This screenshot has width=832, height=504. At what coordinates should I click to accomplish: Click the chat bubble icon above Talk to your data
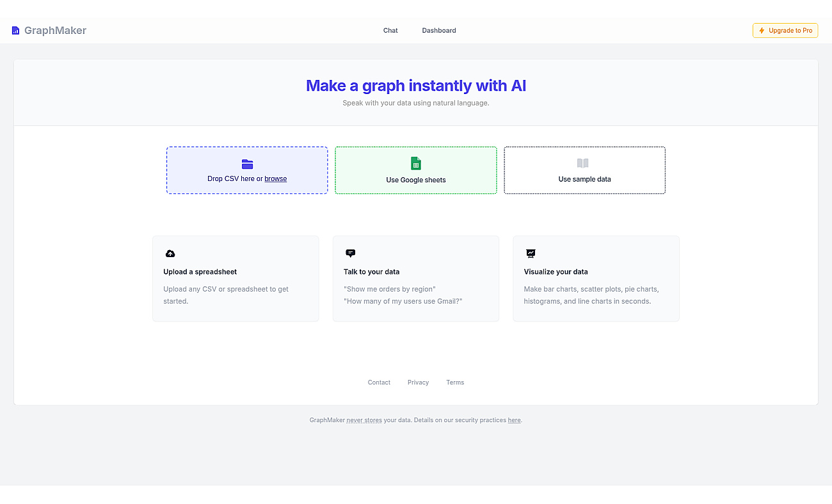[350, 253]
